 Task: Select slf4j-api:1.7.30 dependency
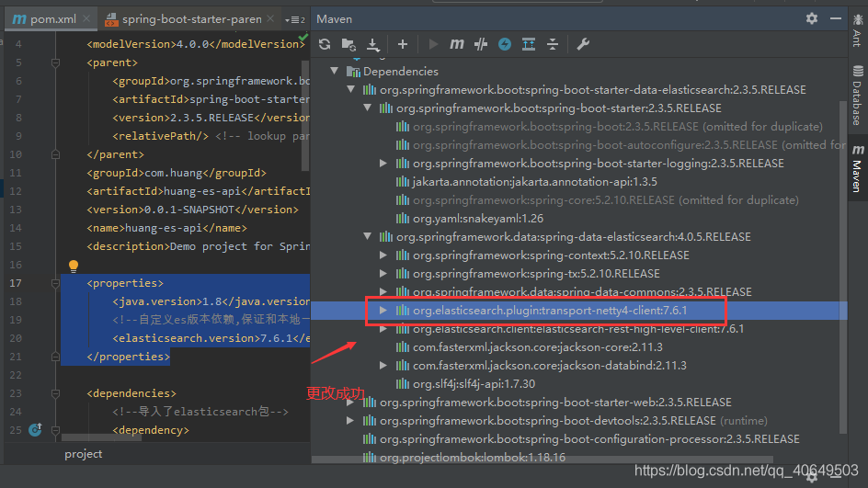tap(474, 383)
